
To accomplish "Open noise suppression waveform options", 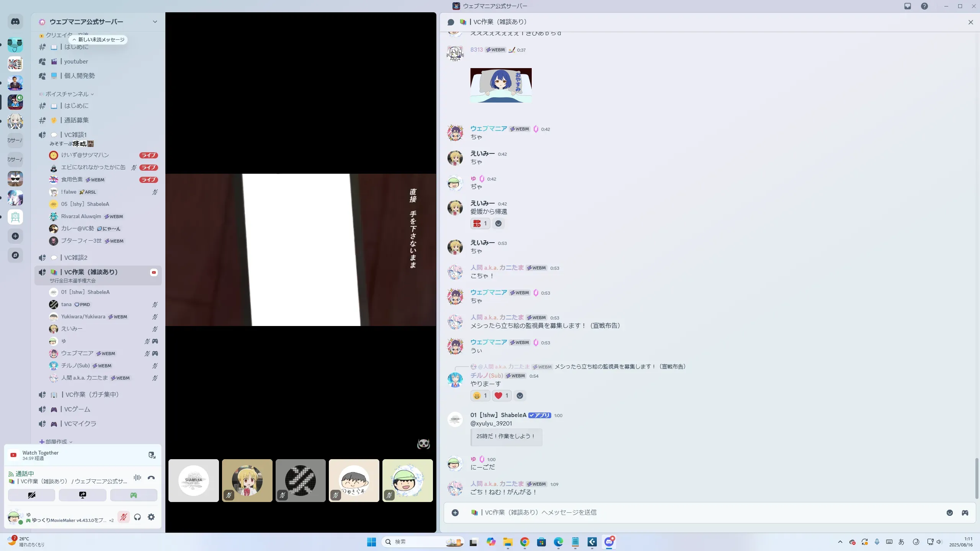I will click(137, 478).
